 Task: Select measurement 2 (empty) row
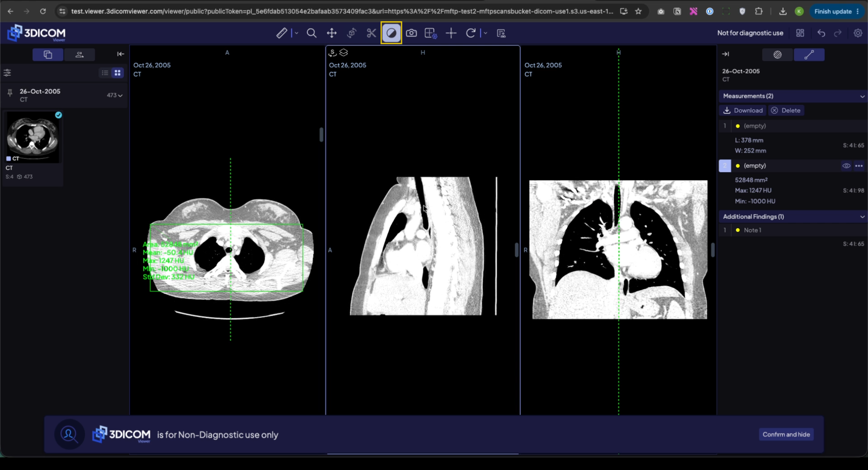pos(793,166)
